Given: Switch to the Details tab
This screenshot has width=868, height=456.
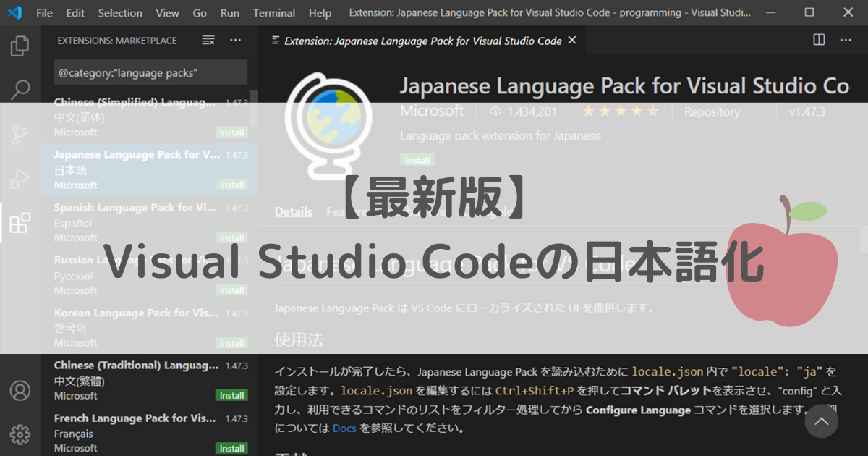Looking at the screenshot, I should click(x=294, y=211).
